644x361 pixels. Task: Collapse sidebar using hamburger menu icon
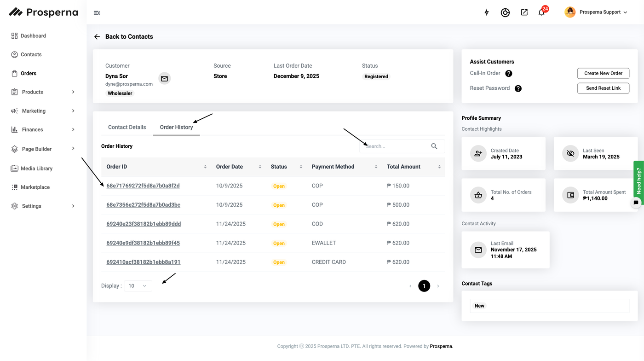coord(97,13)
